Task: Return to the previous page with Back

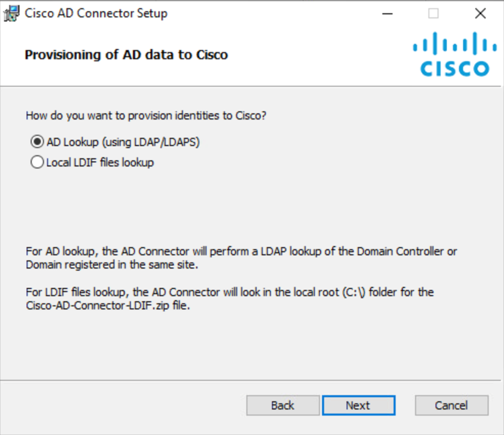Action: click(x=283, y=406)
